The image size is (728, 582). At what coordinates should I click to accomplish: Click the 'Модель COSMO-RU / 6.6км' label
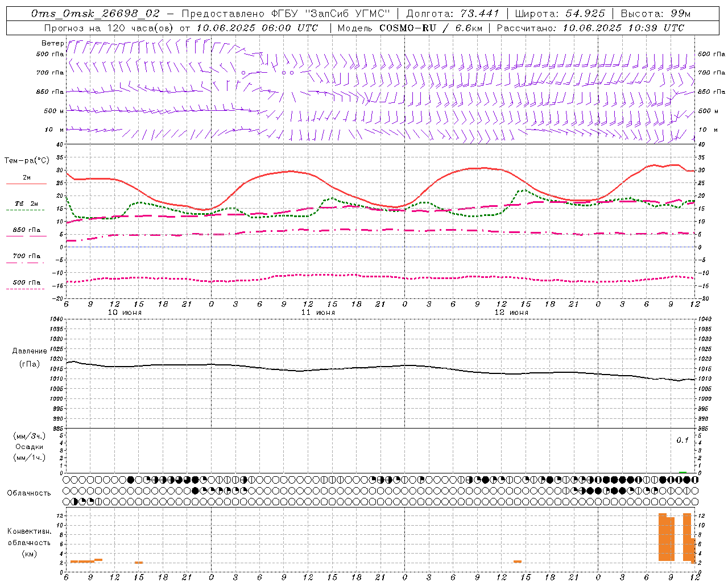(409, 28)
